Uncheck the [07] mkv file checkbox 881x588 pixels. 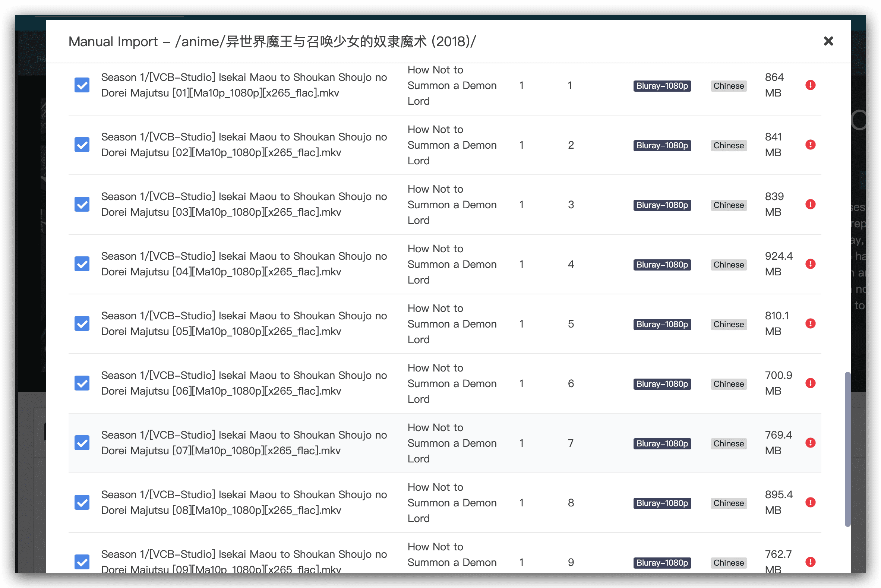pos(82,443)
